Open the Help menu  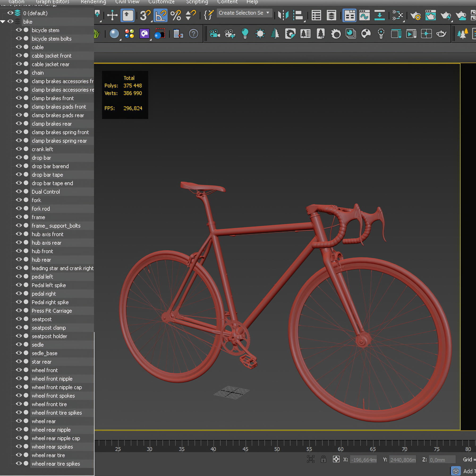(x=252, y=2)
